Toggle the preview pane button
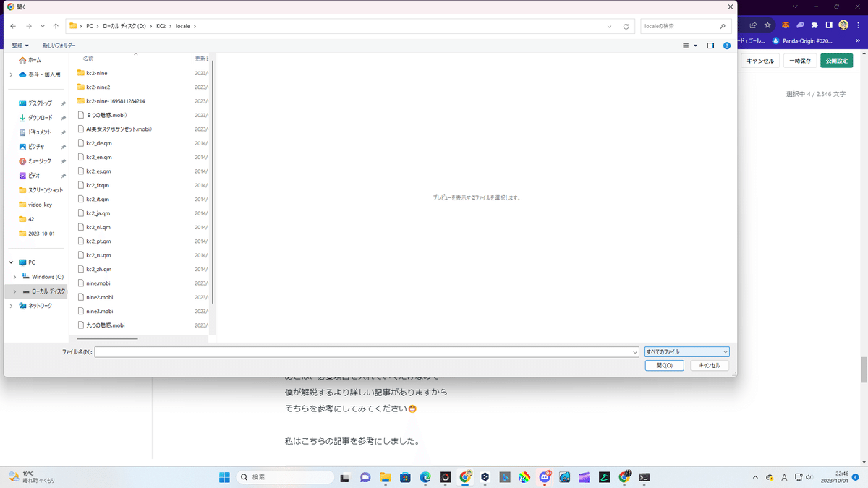 710,46
